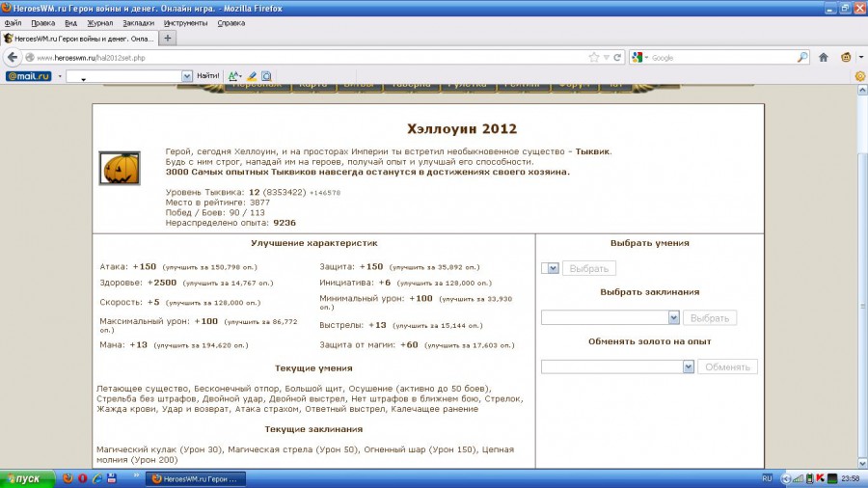Open the Вид menu
This screenshot has height=488, width=868.
(x=70, y=23)
